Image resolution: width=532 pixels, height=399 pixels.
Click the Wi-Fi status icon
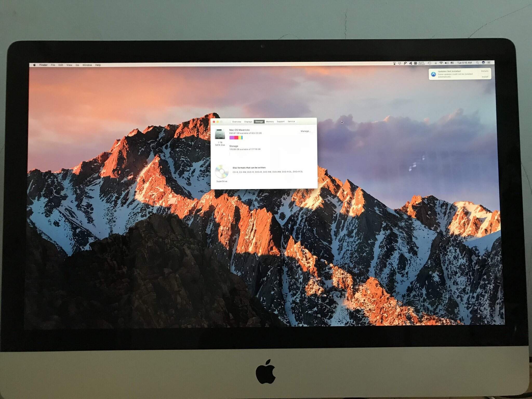441,63
